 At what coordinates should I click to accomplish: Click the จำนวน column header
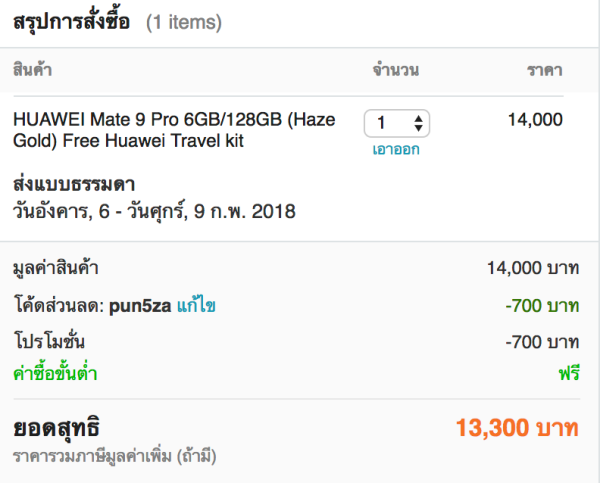click(395, 71)
